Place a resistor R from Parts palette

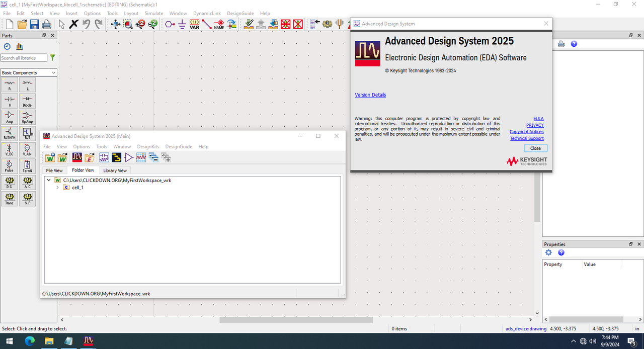click(10, 85)
